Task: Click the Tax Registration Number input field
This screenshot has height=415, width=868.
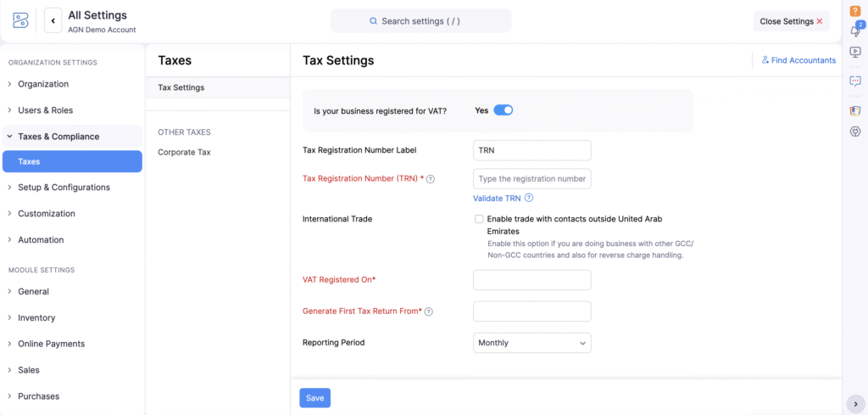Action: point(532,179)
